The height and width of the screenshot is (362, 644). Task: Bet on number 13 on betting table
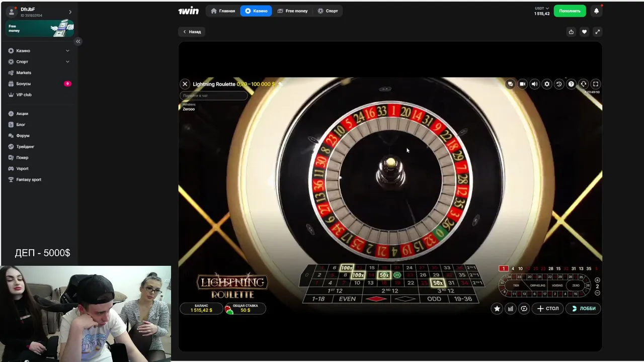tap(370, 283)
